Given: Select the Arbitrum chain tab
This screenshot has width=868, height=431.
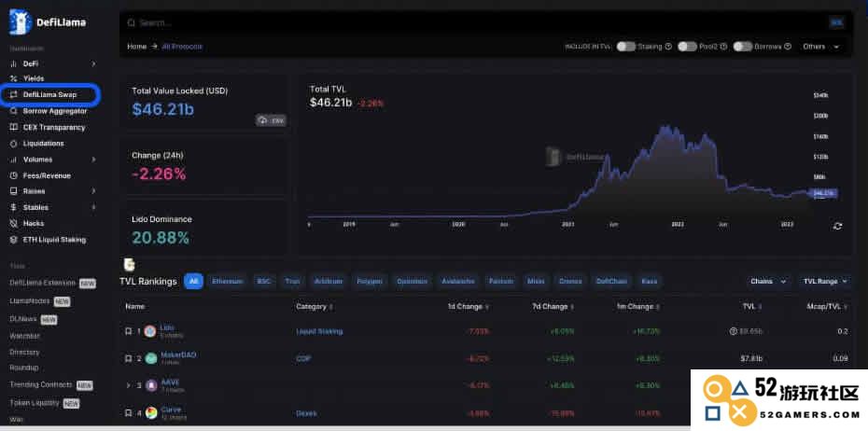Looking at the screenshot, I should pyautogui.click(x=329, y=282).
